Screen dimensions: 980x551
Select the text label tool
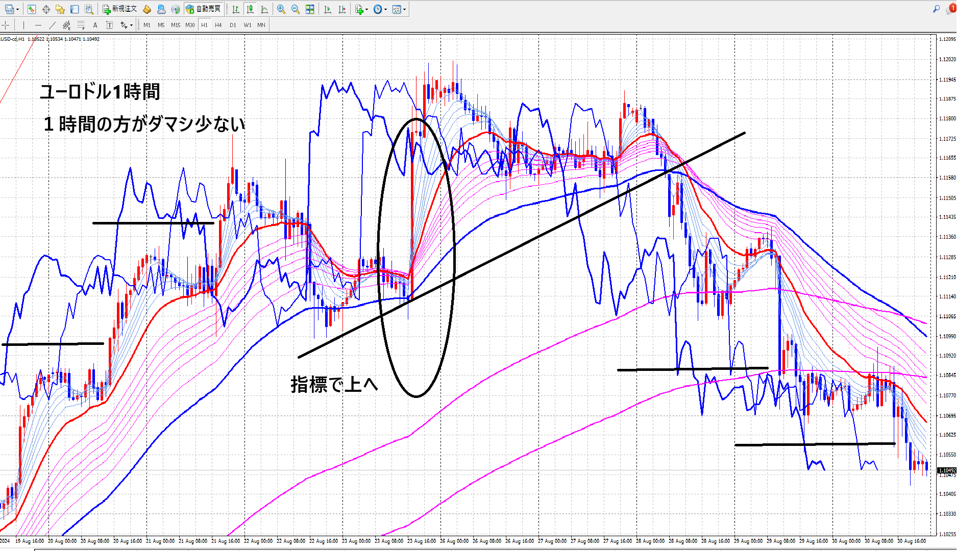tap(109, 25)
